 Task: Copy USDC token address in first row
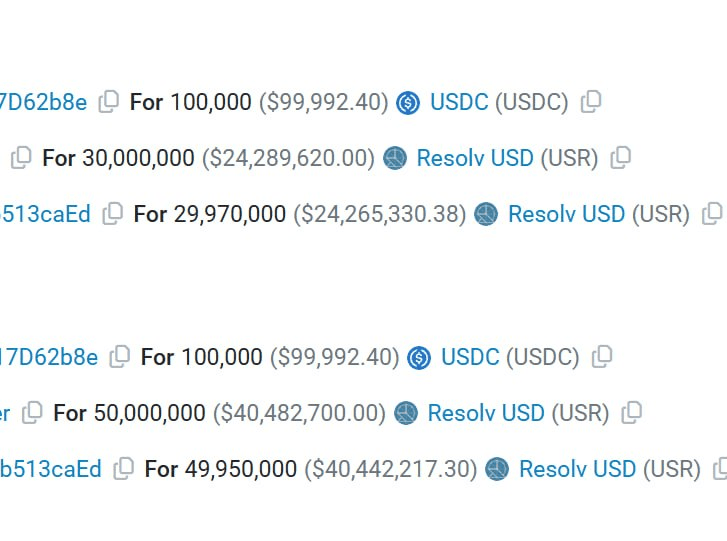tap(591, 101)
